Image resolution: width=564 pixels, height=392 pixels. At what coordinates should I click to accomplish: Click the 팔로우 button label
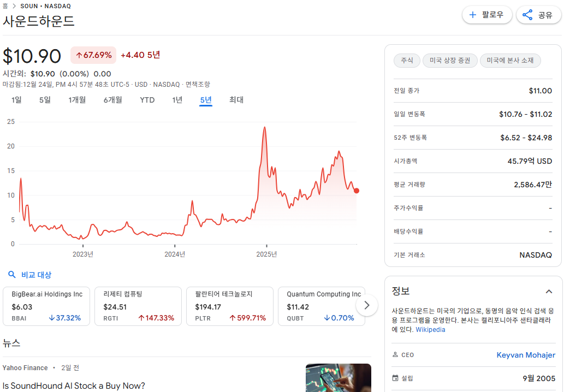(x=492, y=15)
